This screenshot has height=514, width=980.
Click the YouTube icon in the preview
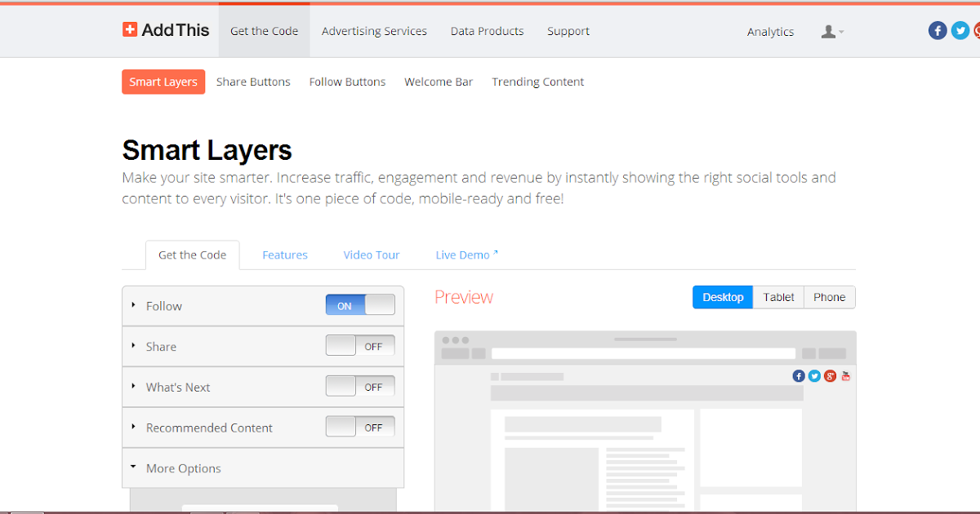tap(845, 375)
